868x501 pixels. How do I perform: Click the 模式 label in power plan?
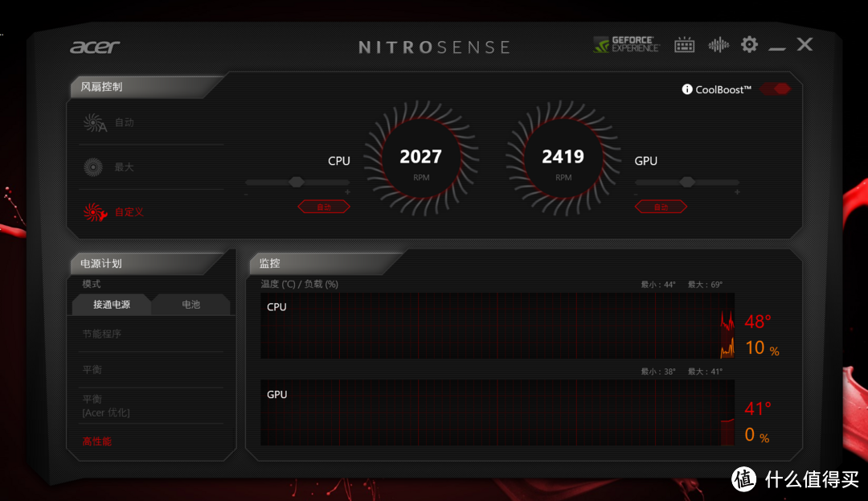(92, 284)
